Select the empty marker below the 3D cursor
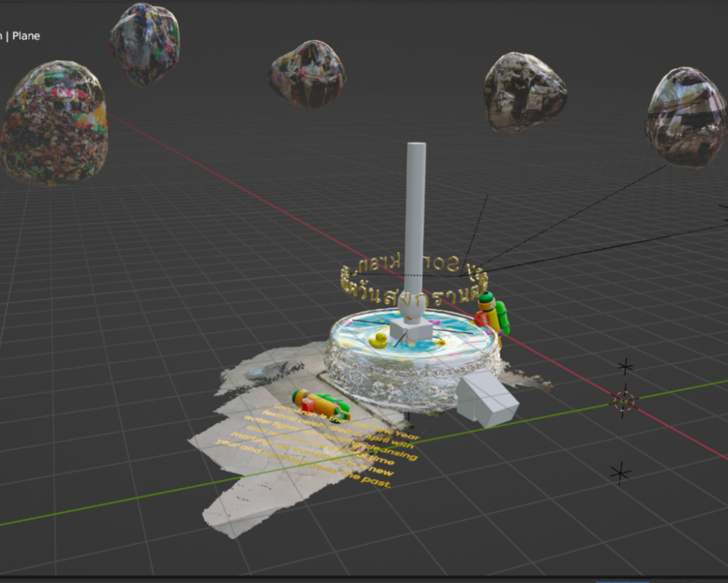This screenshot has height=583, width=728. [620, 473]
